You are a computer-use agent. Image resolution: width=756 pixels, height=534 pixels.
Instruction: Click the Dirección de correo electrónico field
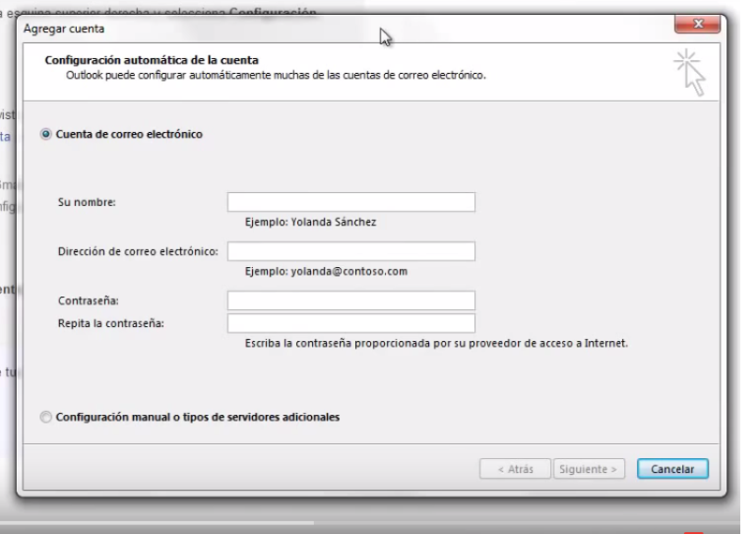pyautogui.click(x=351, y=251)
